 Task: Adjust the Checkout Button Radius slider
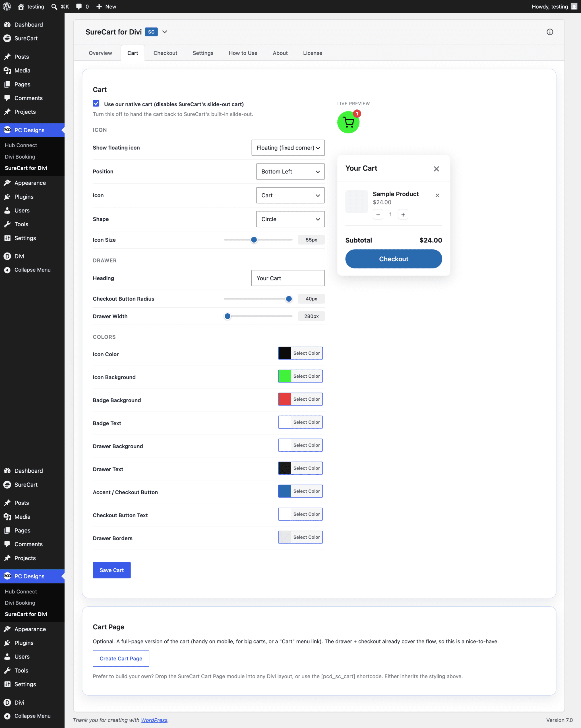click(x=289, y=299)
